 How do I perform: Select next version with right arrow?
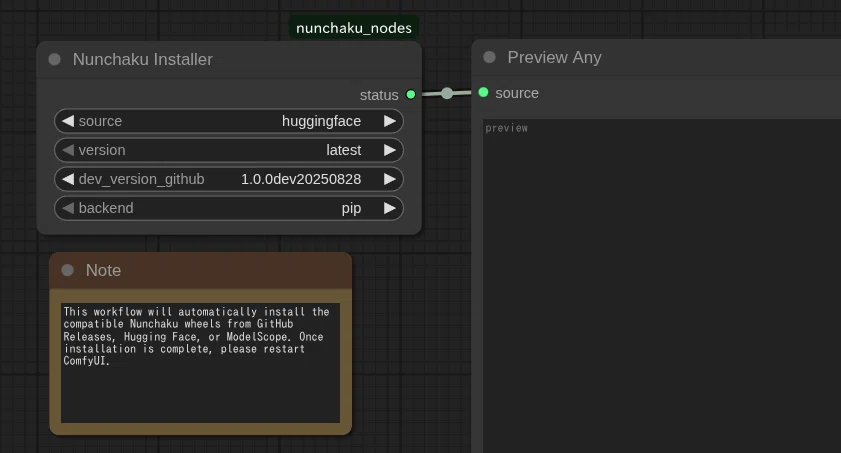[390, 150]
